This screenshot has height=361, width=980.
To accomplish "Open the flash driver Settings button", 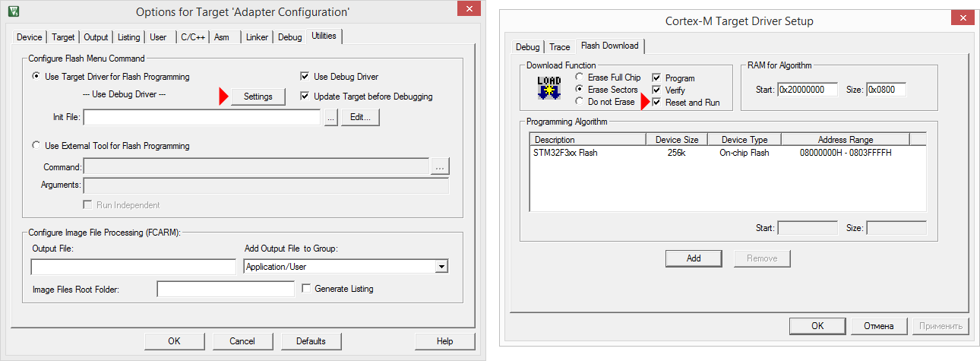I will [258, 97].
